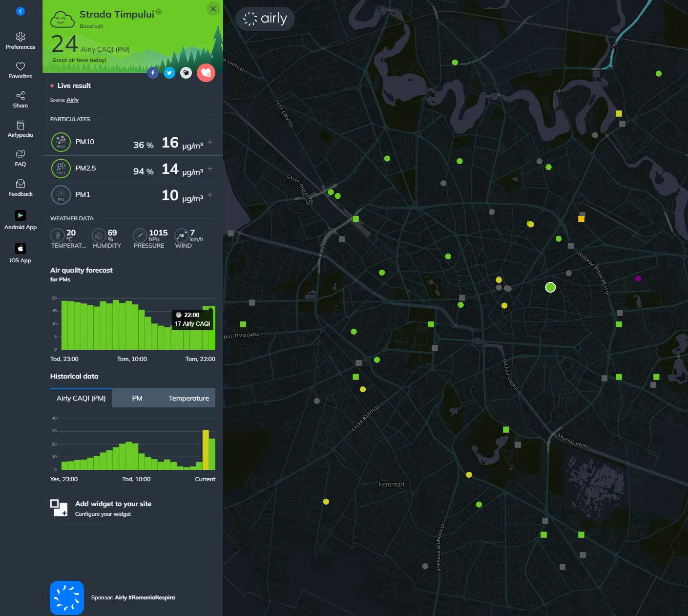This screenshot has height=616, width=688.
Task: Click the selected white-ringed green sensor
Action: (550, 287)
